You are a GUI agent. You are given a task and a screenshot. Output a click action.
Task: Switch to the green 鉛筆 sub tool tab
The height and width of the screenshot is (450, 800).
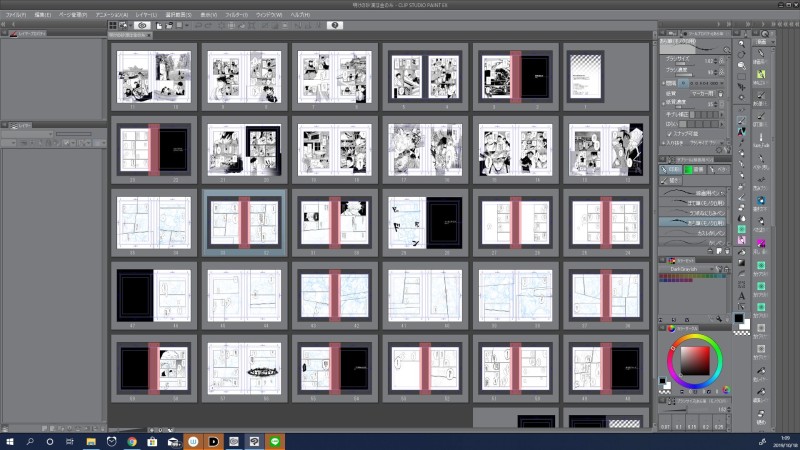tap(694, 169)
